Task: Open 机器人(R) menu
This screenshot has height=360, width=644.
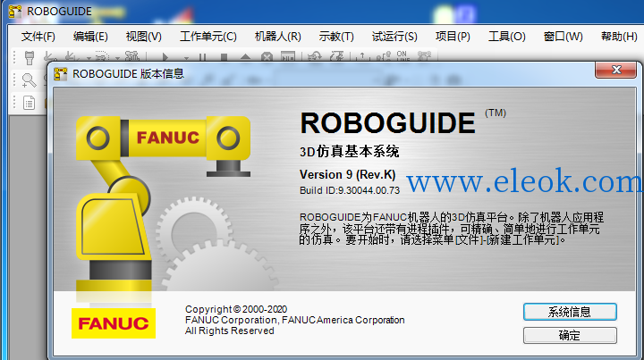Action: coord(277,37)
